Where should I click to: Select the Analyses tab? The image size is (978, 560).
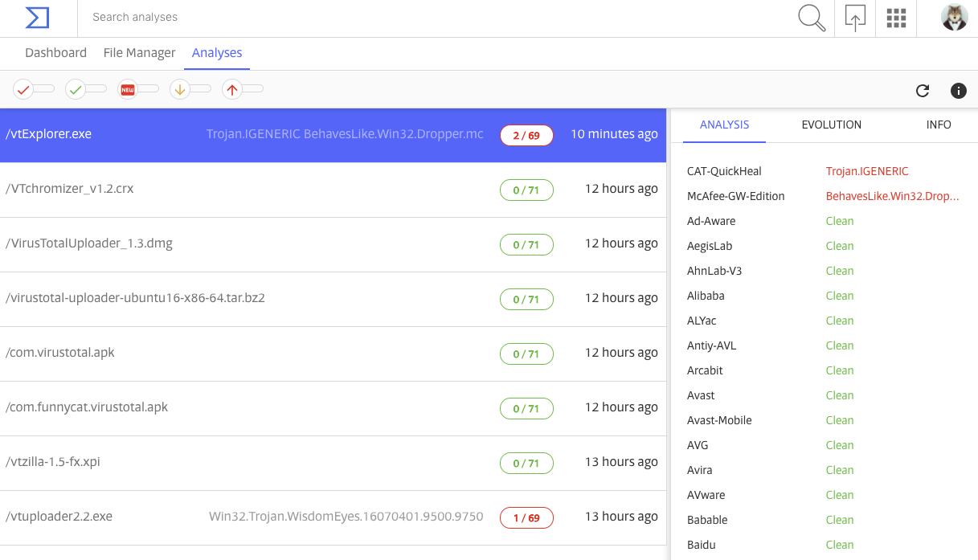tap(217, 53)
